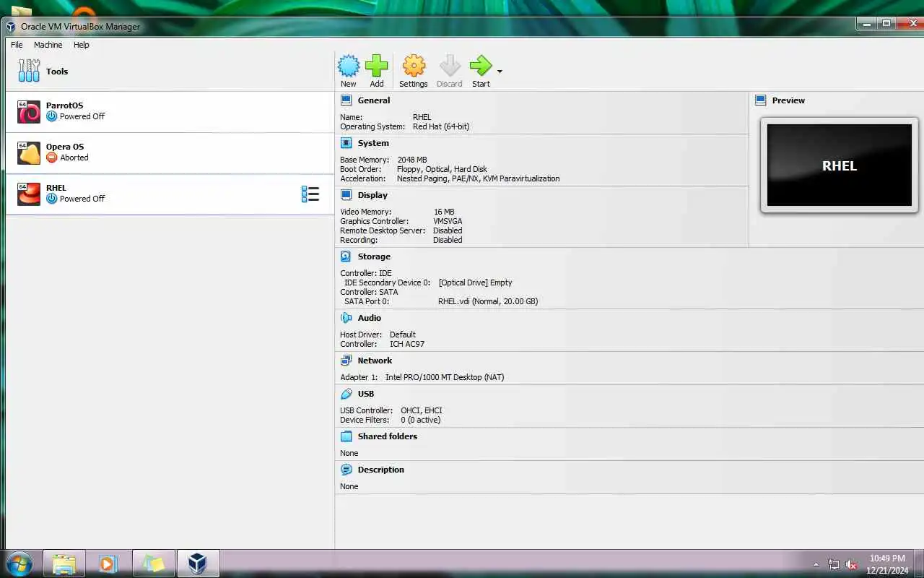Open the Display settings heading link
924x578 pixels.
372,195
